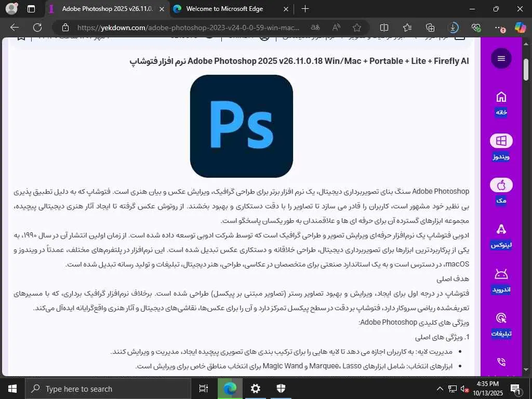
Task: Activate the Read aloud icon
Action: click(x=336, y=28)
